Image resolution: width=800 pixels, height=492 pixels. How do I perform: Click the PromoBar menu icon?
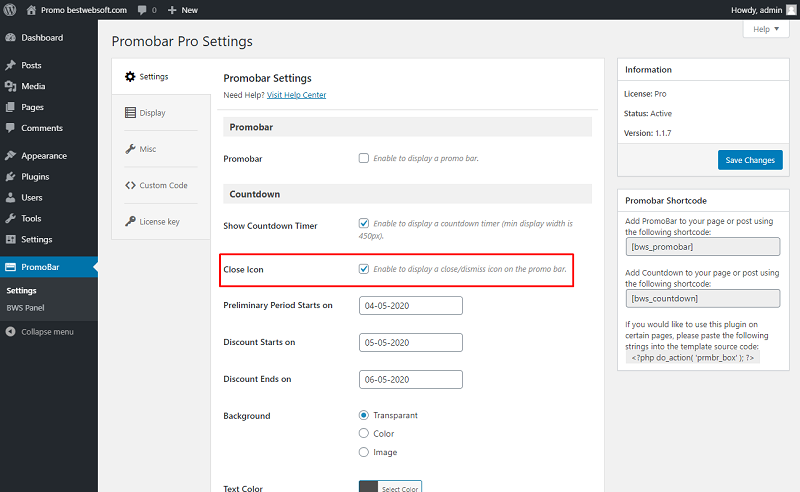(x=10, y=267)
